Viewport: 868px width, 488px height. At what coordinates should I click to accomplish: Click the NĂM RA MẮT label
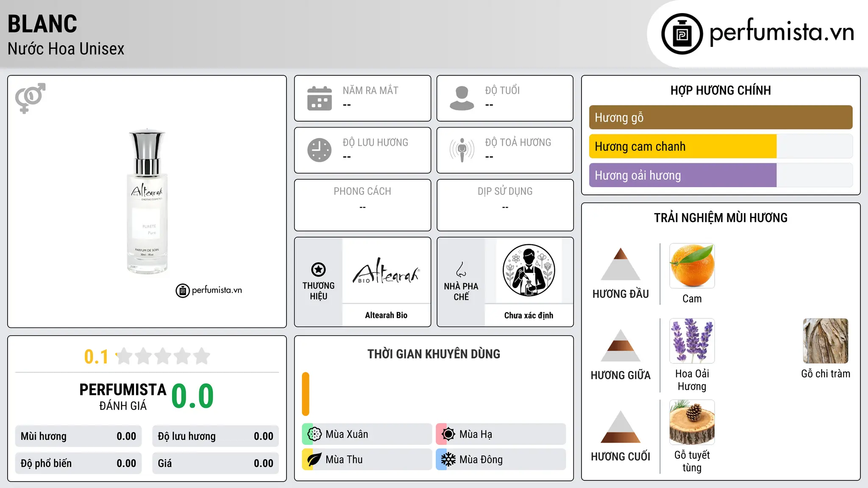click(370, 91)
